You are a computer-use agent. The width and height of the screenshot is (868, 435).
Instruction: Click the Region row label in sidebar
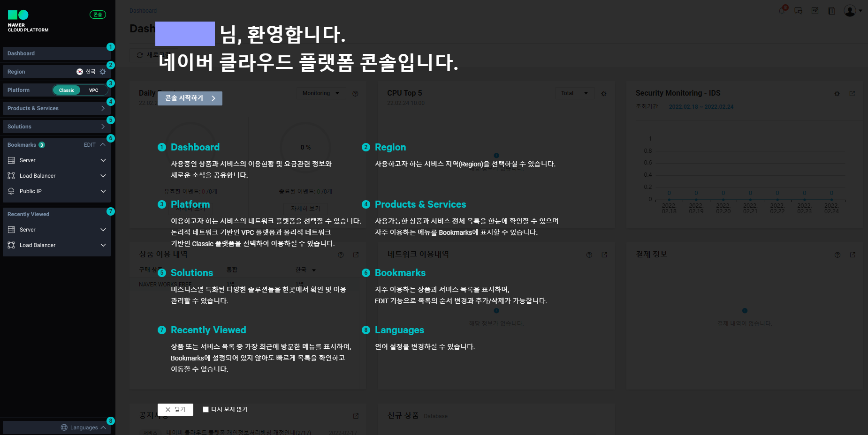click(x=16, y=72)
